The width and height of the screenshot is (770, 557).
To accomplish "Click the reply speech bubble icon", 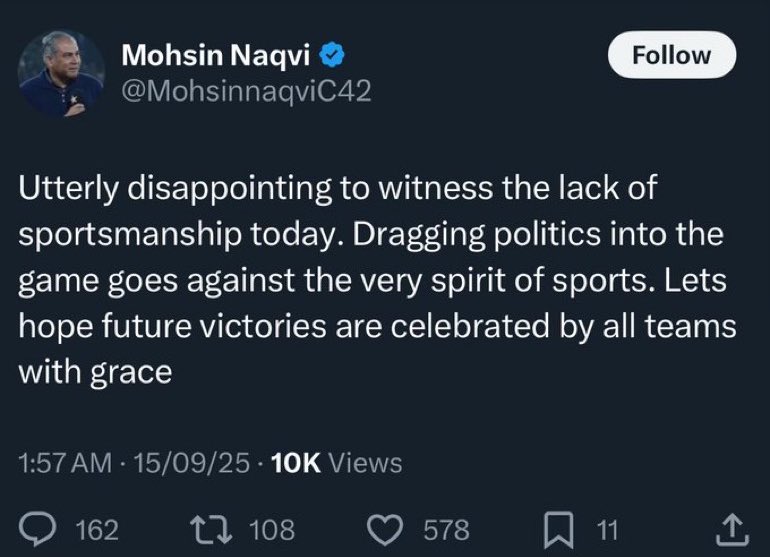I will coord(38,530).
